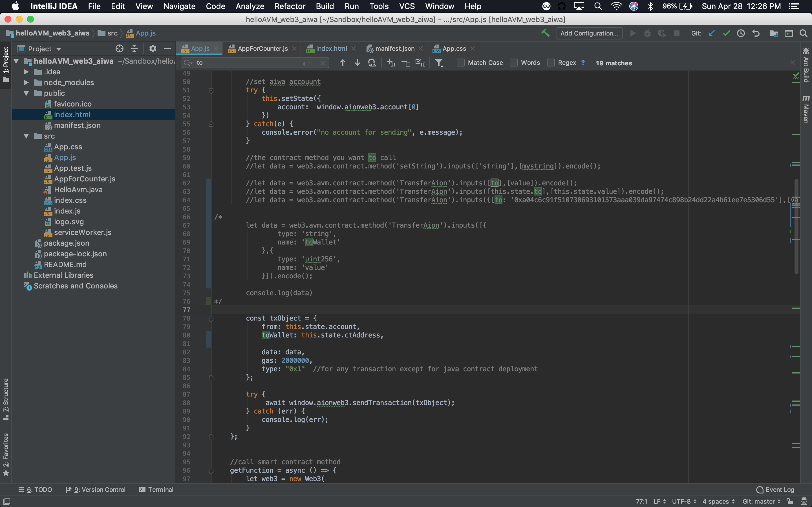Open Project panel settings gear
The height and width of the screenshot is (507, 812).
153,49
